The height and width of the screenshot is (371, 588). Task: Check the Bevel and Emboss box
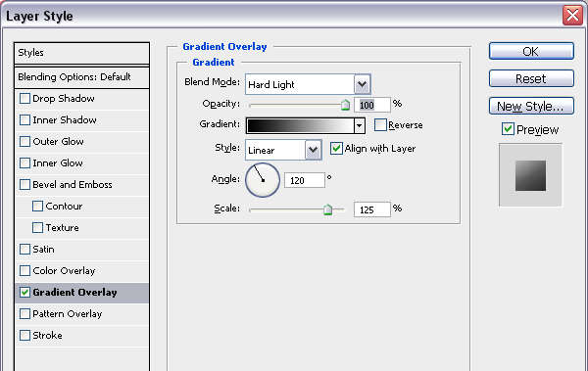coord(24,185)
